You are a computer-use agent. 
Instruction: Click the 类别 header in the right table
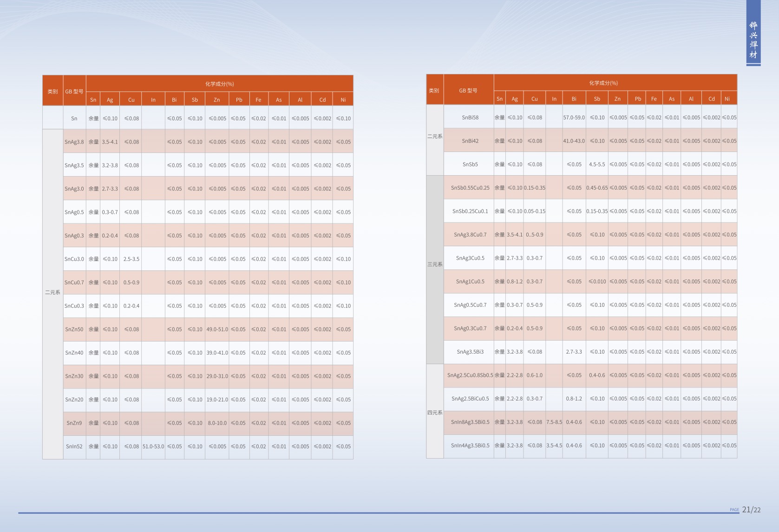click(x=434, y=90)
